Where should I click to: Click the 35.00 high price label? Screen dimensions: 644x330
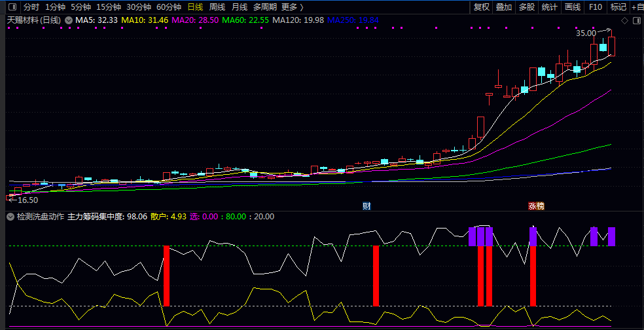586,33
